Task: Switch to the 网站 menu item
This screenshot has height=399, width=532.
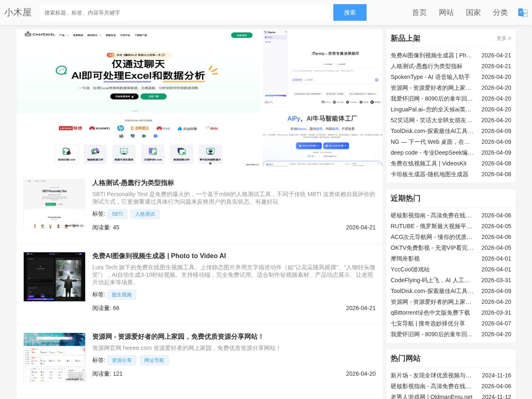Action: click(x=446, y=12)
